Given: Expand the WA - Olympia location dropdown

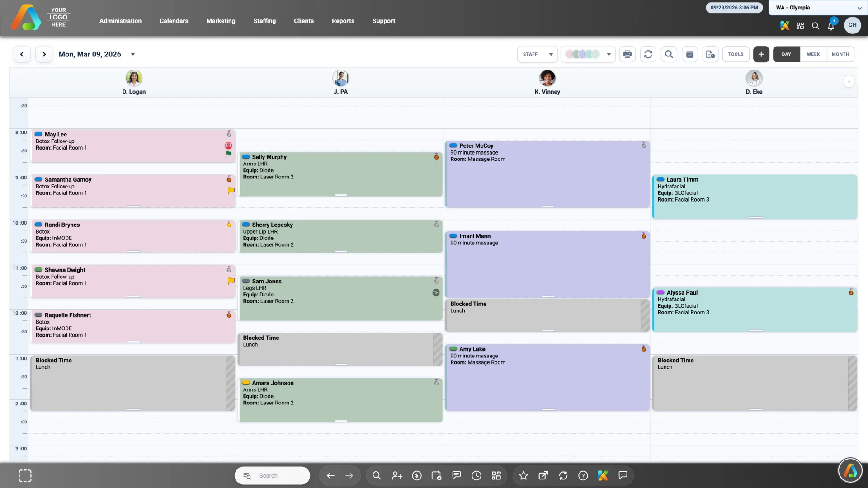Looking at the screenshot, I should click(x=818, y=8).
